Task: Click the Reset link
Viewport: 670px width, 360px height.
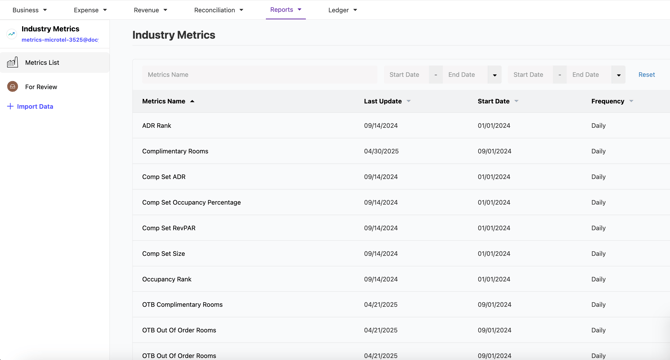Action: point(646,74)
